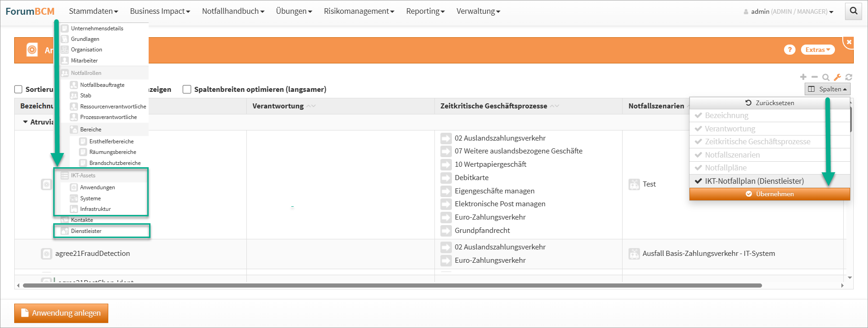Toggle the Sortierung checkbox
The width and height of the screenshot is (868, 328).
18,89
